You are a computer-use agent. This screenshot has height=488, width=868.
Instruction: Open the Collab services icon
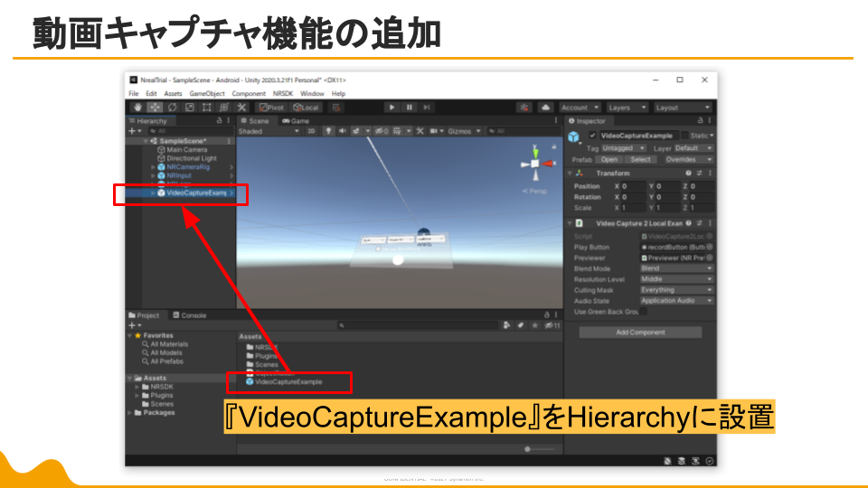coord(524,108)
